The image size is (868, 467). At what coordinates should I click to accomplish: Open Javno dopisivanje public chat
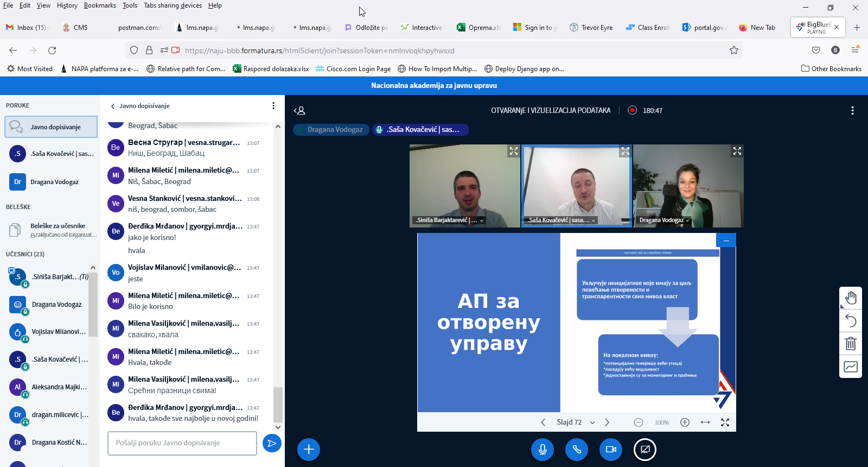(51, 127)
